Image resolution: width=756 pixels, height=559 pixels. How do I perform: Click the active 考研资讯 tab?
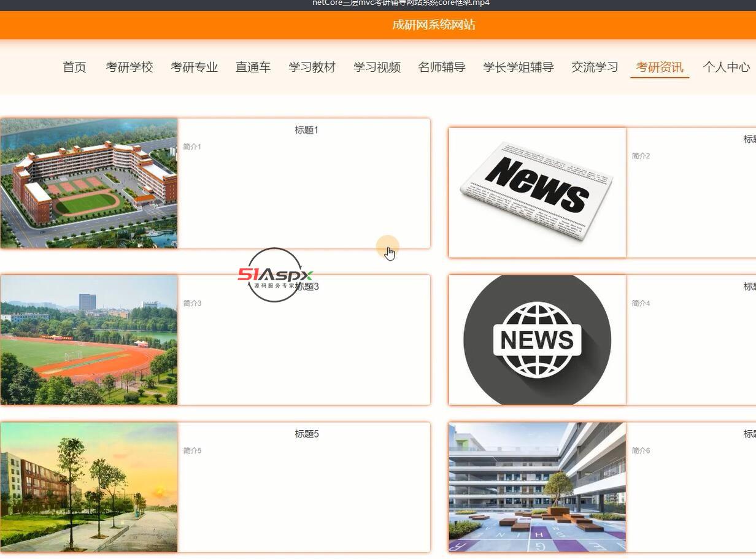coord(660,67)
